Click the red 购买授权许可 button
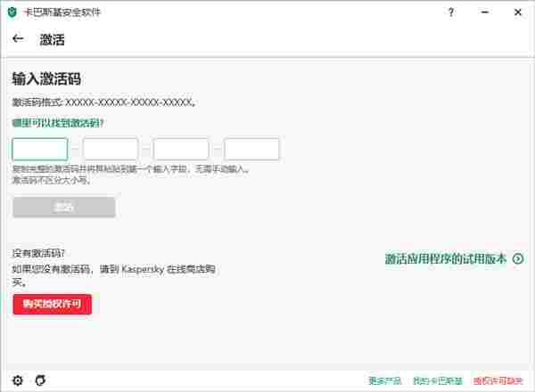This screenshot has width=535, height=392. pyautogui.click(x=53, y=304)
